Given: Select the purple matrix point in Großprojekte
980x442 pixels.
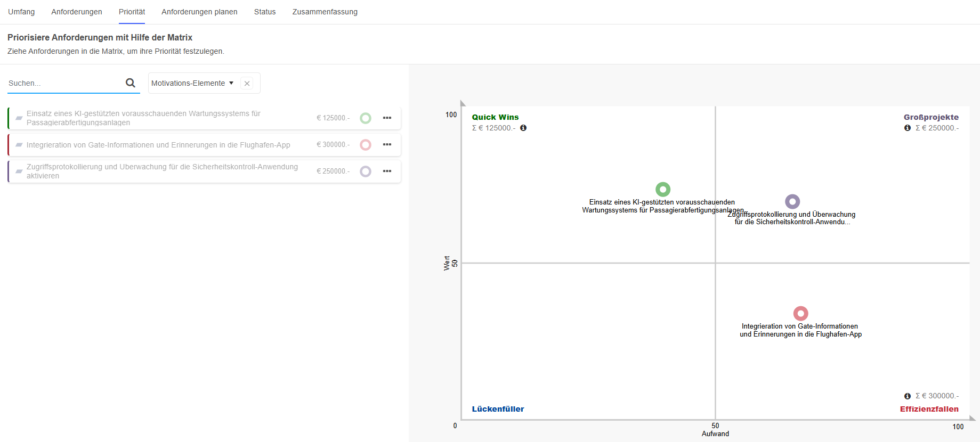Looking at the screenshot, I should (x=792, y=202).
